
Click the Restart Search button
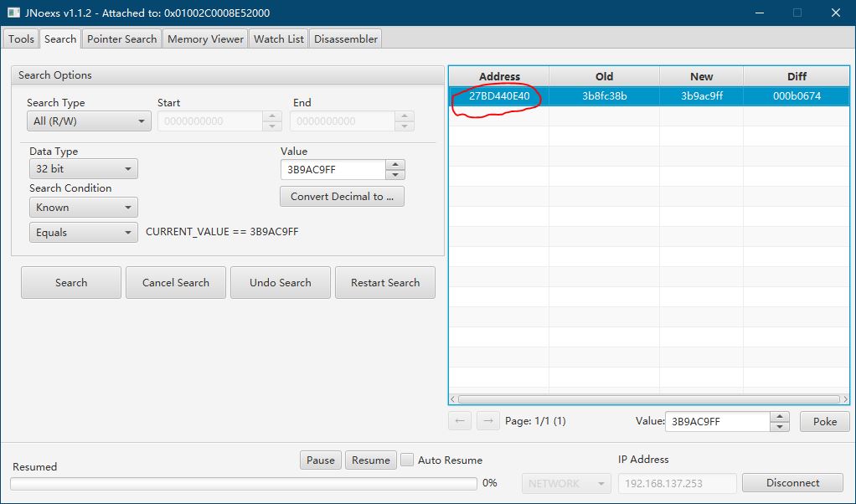click(x=385, y=282)
